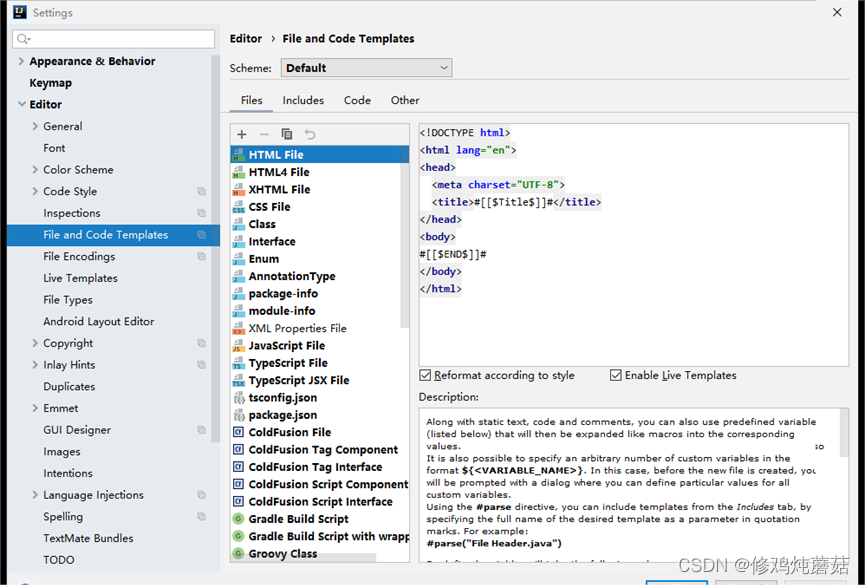The height and width of the screenshot is (585, 865).
Task: Switch to the Includes tab
Action: pyautogui.click(x=302, y=100)
